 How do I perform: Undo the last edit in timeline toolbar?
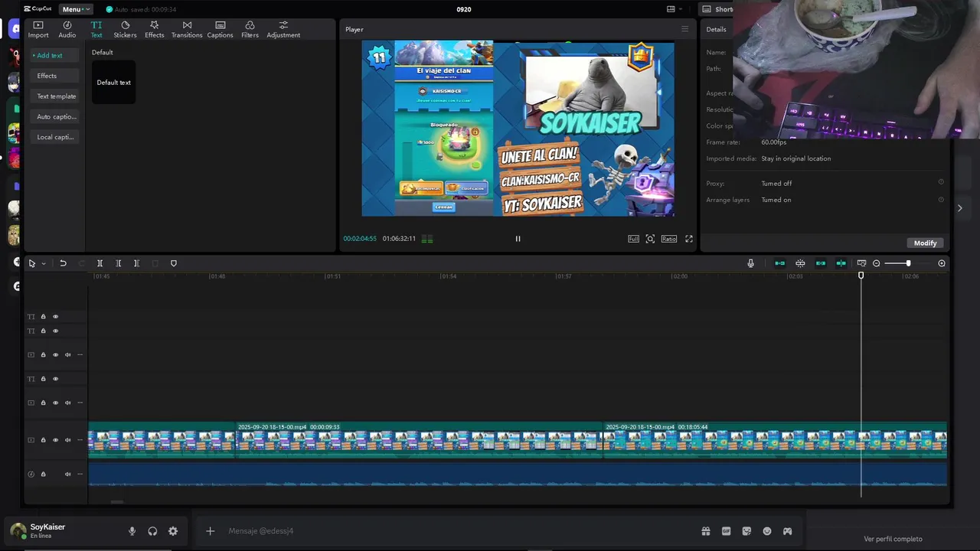coord(64,263)
